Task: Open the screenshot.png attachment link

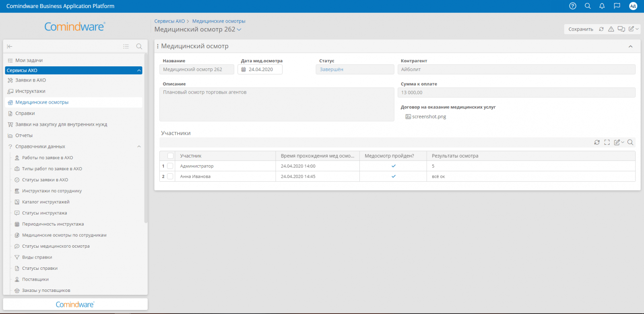Action: 429,117
